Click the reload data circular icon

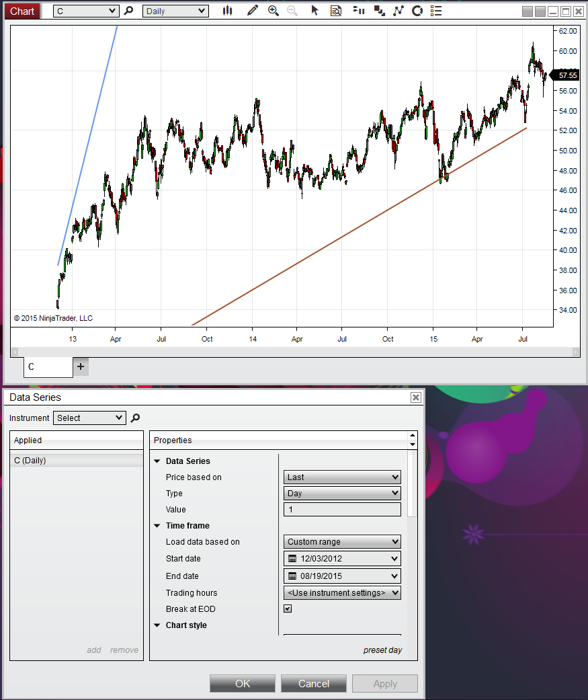click(417, 11)
